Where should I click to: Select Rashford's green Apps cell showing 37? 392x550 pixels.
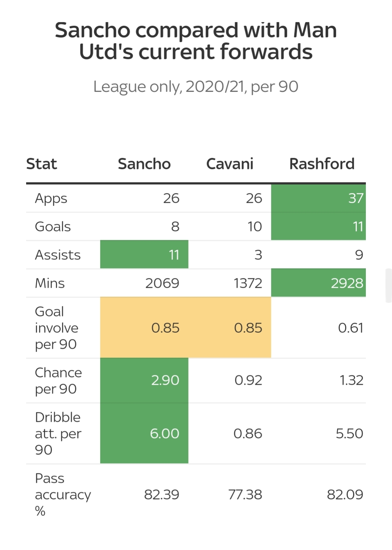[x=318, y=198]
